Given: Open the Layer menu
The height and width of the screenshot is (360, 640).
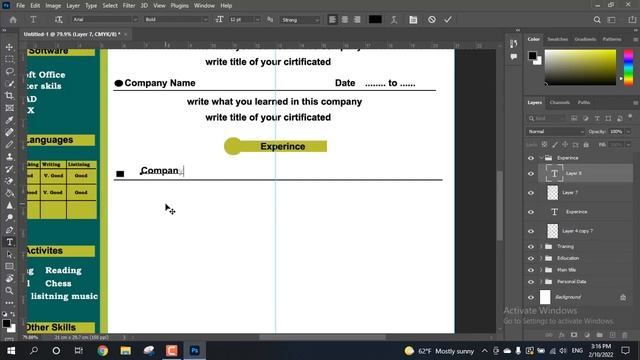Looking at the screenshot, I should (73, 6).
